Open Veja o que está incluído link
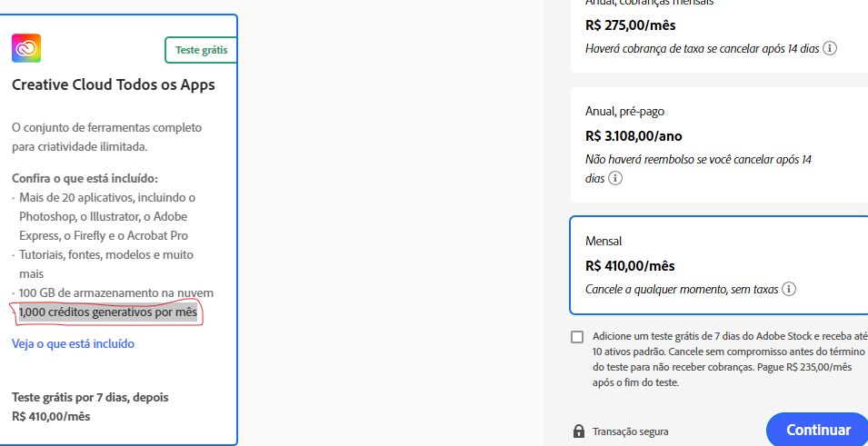 73,343
